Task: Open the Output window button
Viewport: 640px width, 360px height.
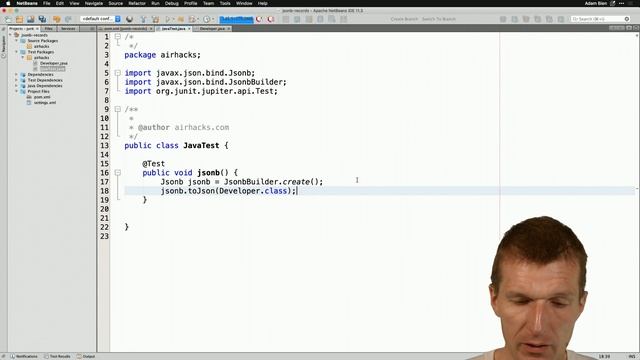Action: coord(86,356)
